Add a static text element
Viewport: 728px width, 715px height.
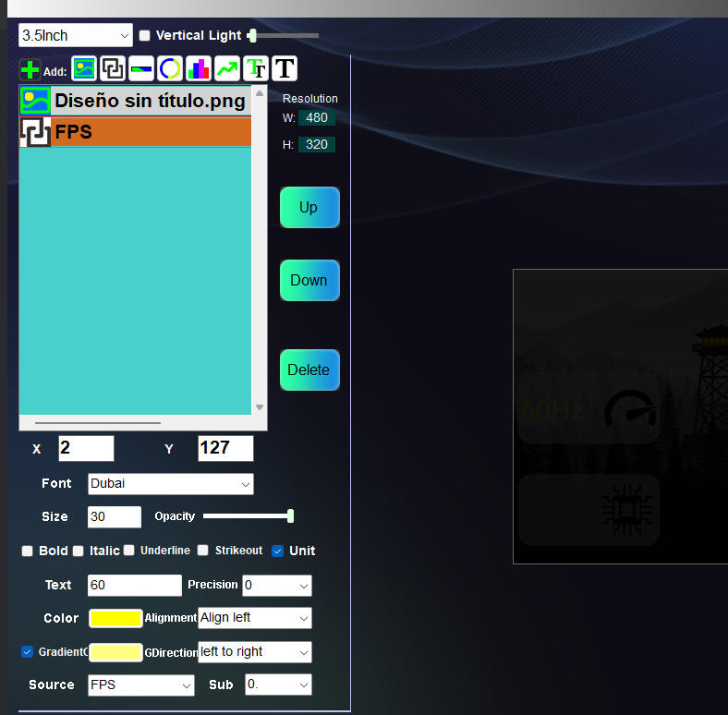[x=285, y=68]
